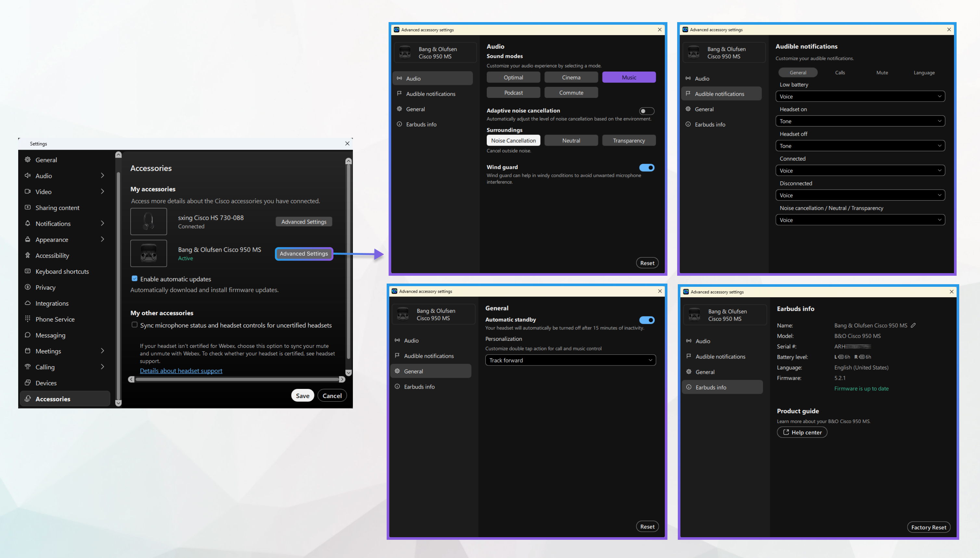
Task: Click the Bang & Olufsen earbuds thumbnail in Settings
Action: click(x=148, y=253)
